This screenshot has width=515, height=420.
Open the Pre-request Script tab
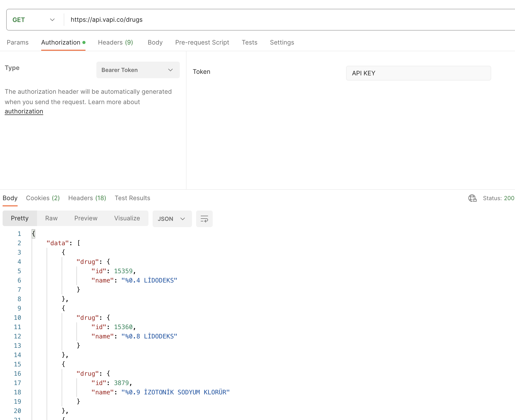(x=202, y=42)
